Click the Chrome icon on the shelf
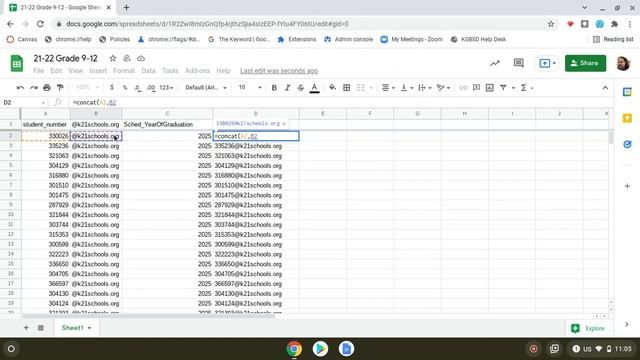This screenshot has width=640, height=360. click(x=294, y=349)
